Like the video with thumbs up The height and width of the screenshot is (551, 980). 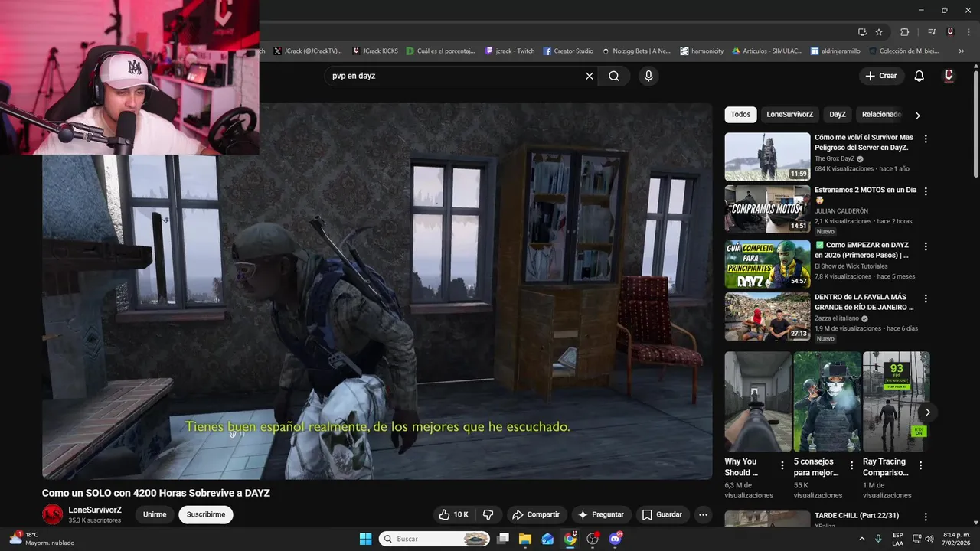click(453, 514)
